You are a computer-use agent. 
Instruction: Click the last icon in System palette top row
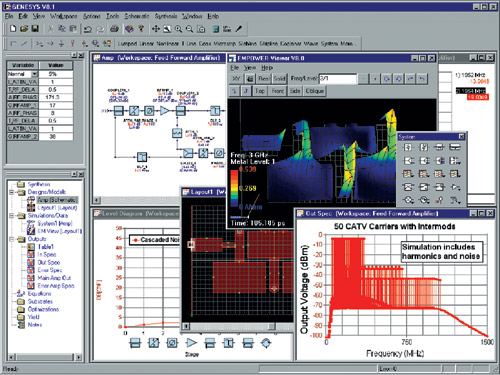pyautogui.click(x=455, y=147)
